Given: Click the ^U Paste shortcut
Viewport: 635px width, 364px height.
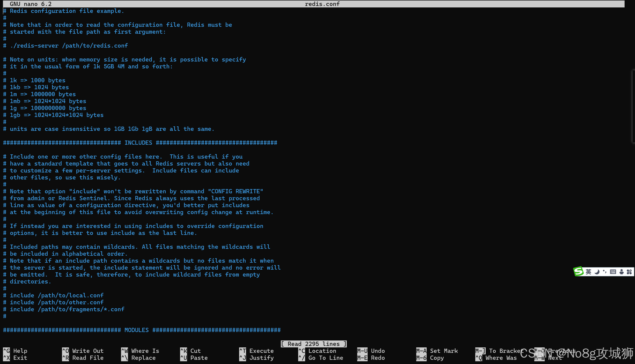Looking at the screenshot, I should [194, 358].
